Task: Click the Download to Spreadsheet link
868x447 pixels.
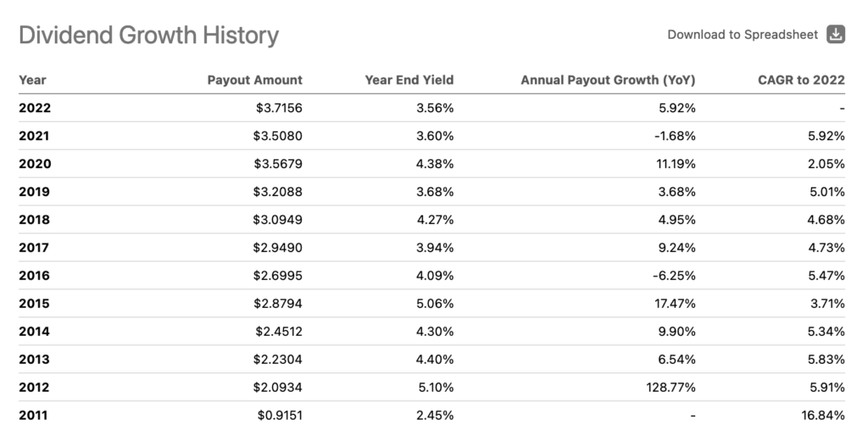Action: [743, 35]
